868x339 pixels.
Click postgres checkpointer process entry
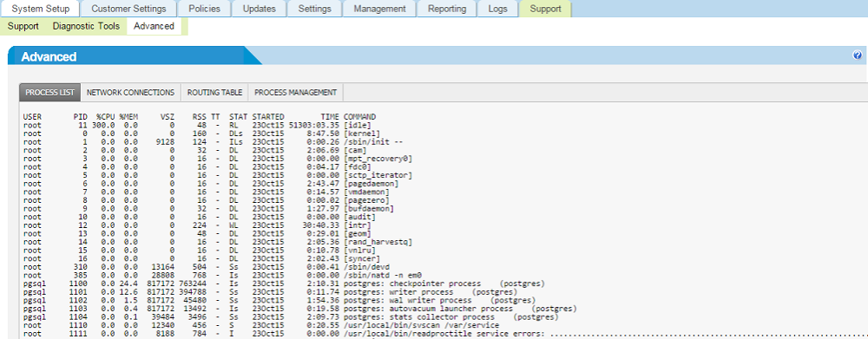tap(444, 284)
